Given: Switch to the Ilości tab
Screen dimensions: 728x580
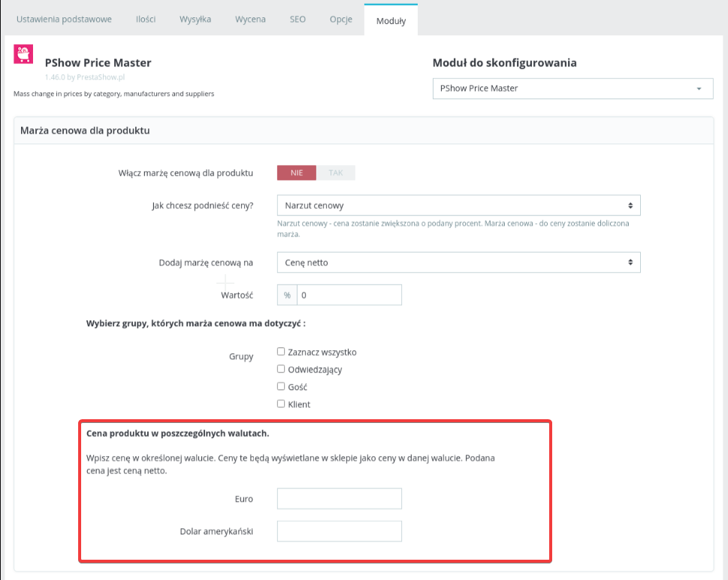Looking at the screenshot, I should [x=146, y=20].
